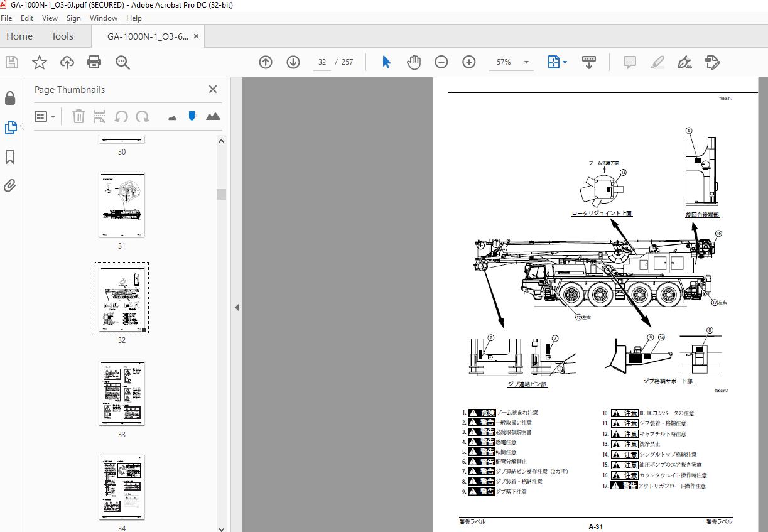This screenshot has width=768, height=532.
Task: Zoom in with plus icon
Action: (x=469, y=62)
